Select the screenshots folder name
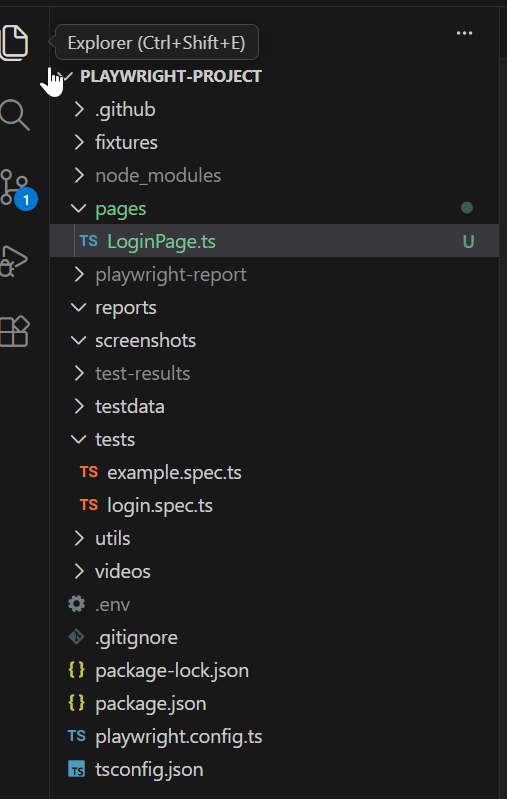The width and height of the screenshot is (507, 799). click(x=146, y=340)
